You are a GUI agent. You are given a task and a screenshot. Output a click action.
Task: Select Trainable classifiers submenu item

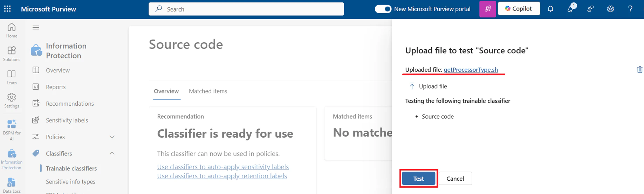[71, 168]
